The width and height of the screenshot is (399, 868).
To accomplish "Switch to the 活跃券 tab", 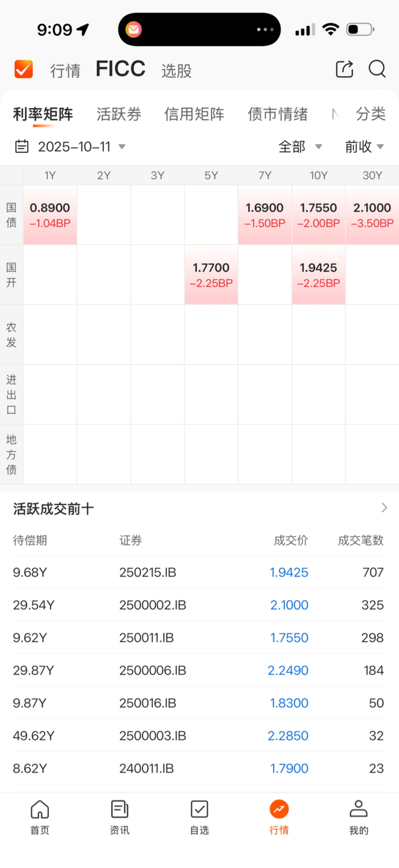I will 119,114.
